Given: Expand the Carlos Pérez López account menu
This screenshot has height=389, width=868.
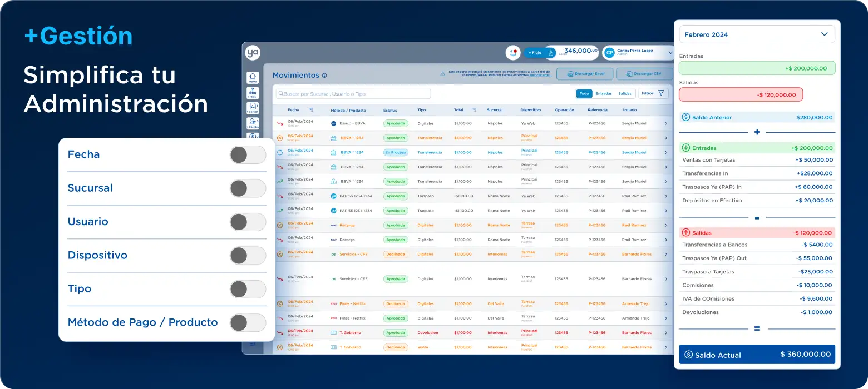Looking at the screenshot, I should click(670, 52).
